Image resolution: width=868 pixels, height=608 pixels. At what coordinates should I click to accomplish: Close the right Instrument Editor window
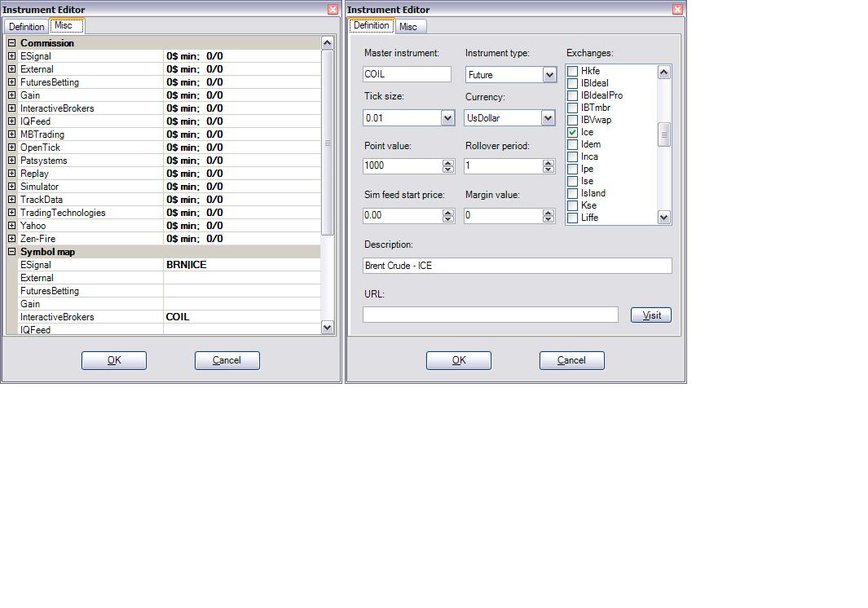pos(677,9)
